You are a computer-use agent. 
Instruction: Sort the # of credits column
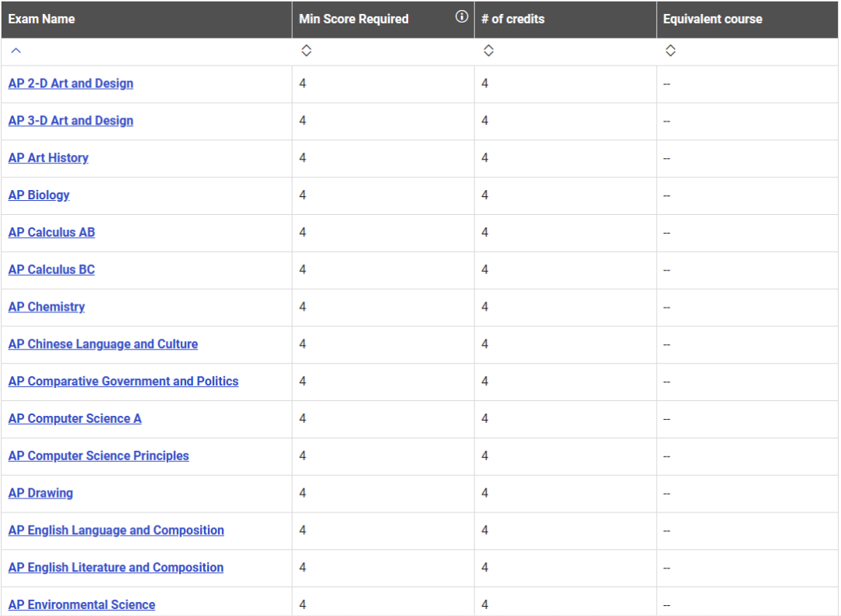click(x=488, y=51)
